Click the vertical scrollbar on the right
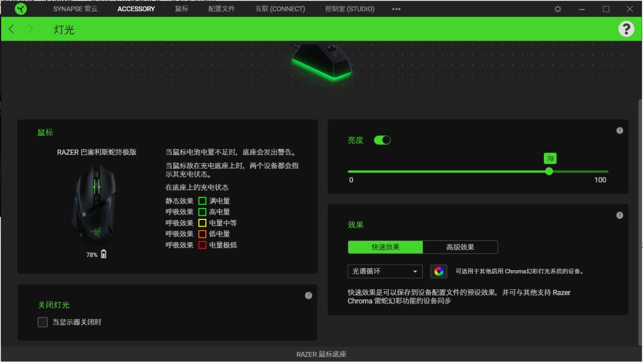 [x=640, y=222]
